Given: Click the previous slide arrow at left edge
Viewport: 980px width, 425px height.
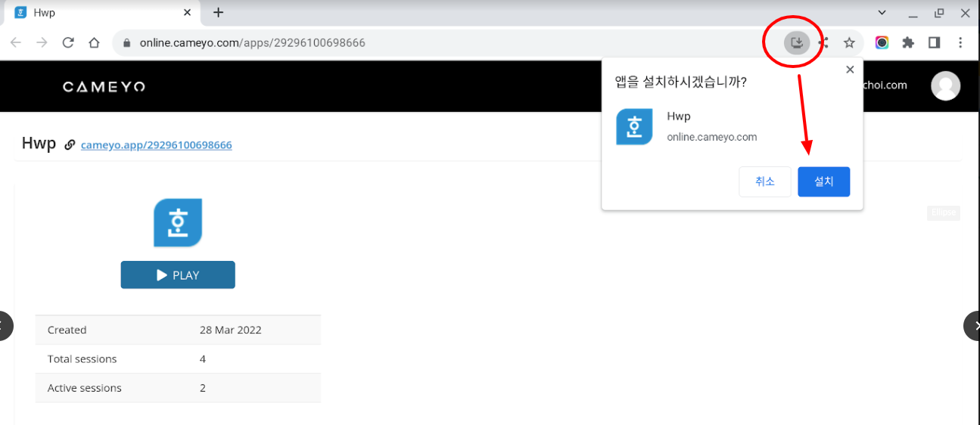Looking at the screenshot, I should (x=5, y=326).
